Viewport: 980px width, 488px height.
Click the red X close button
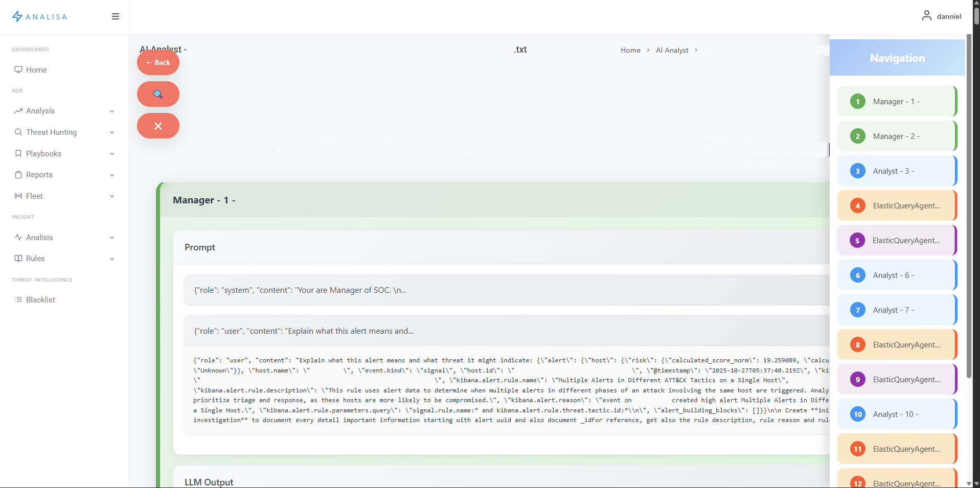click(158, 126)
